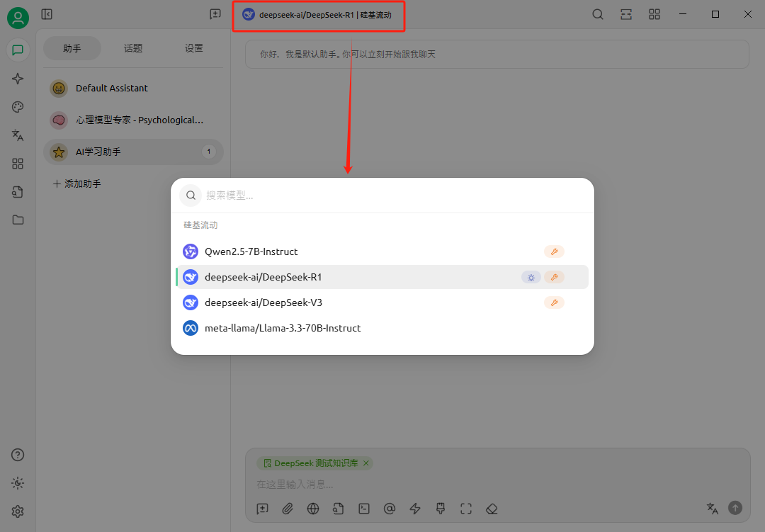This screenshot has height=532, width=765.
Task: Toggle the narrow mode icon in title bar
Action: tap(626, 14)
